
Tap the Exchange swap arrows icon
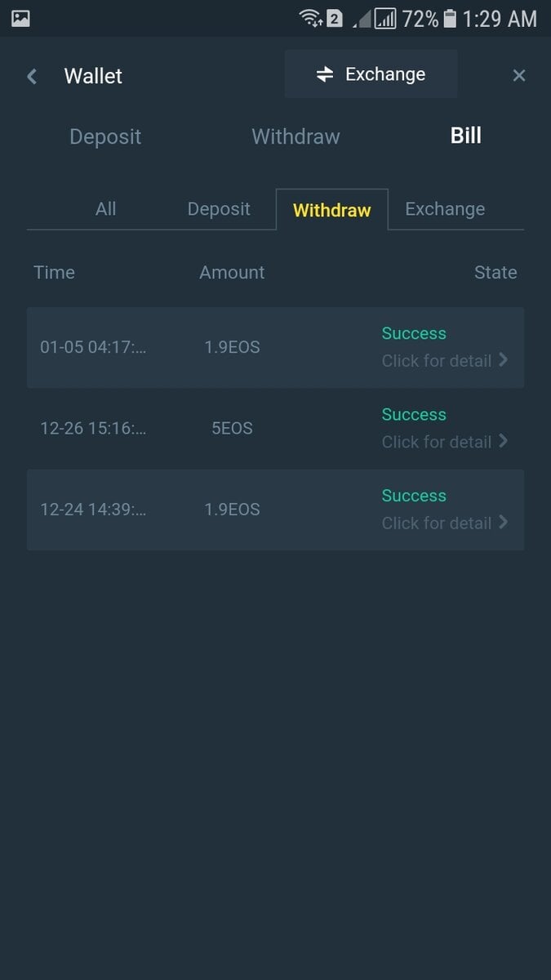(x=325, y=74)
